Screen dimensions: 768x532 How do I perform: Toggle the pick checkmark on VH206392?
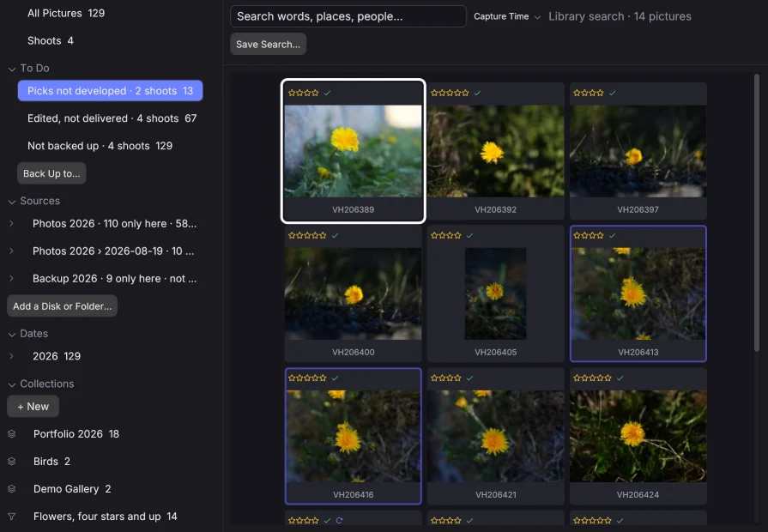click(478, 93)
